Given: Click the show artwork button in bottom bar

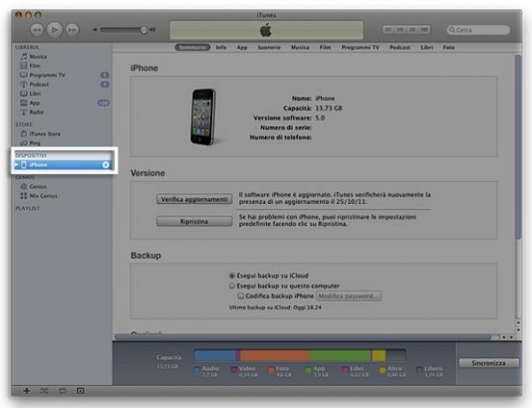Looking at the screenshot, I should [81, 390].
